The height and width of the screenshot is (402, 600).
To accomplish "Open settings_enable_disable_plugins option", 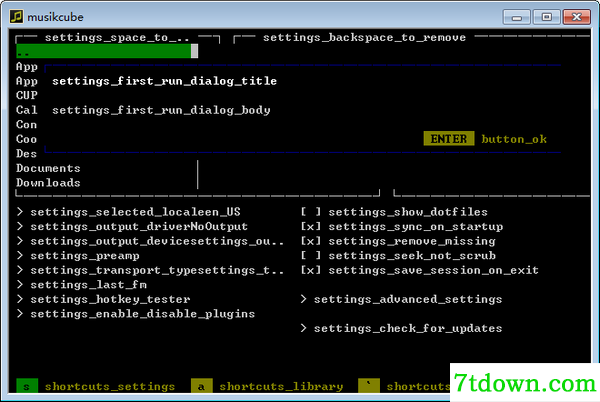I will (x=136, y=314).
